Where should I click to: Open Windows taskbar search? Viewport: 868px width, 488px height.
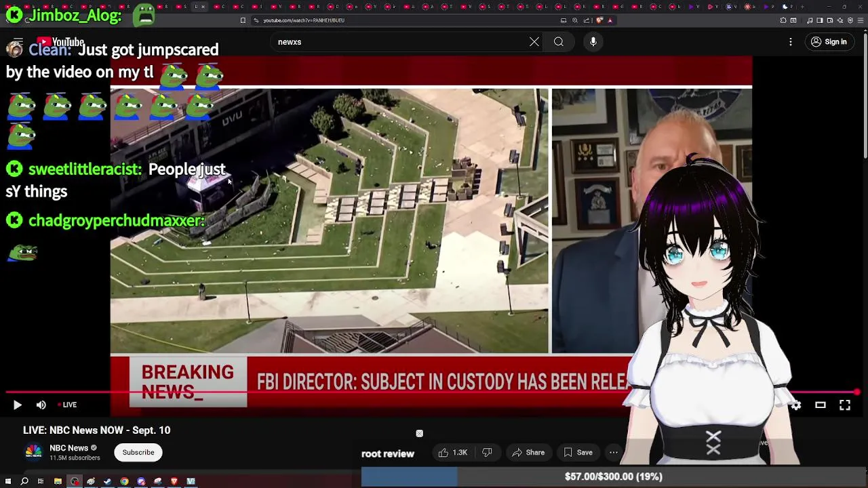[x=24, y=481]
